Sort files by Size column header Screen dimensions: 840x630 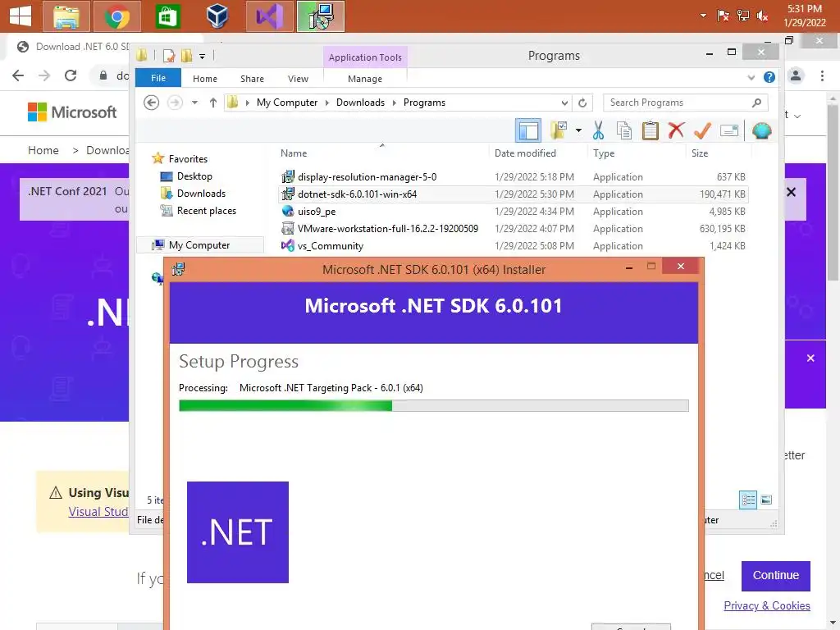point(700,153)
